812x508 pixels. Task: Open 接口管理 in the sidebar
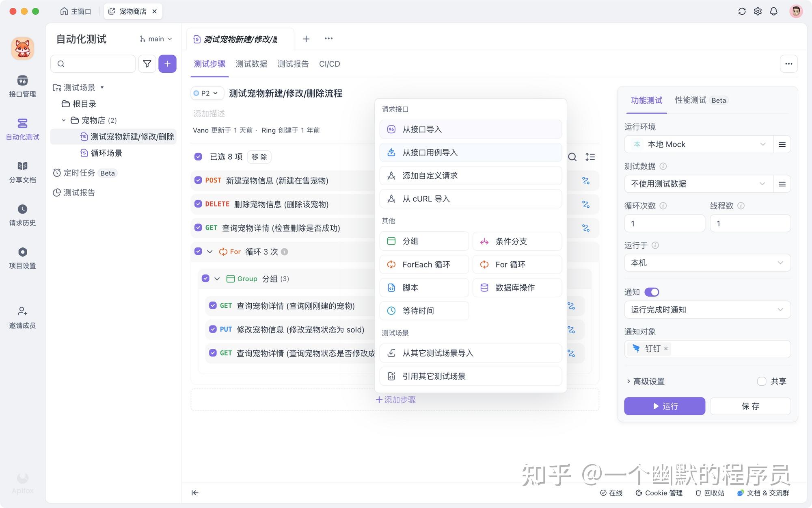[x=22, y=86]
